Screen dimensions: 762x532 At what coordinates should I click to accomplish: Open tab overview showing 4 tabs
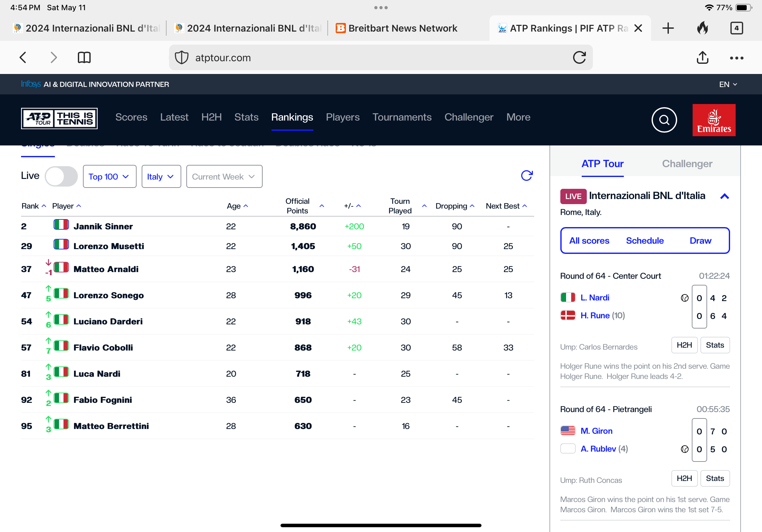(736, 28)
